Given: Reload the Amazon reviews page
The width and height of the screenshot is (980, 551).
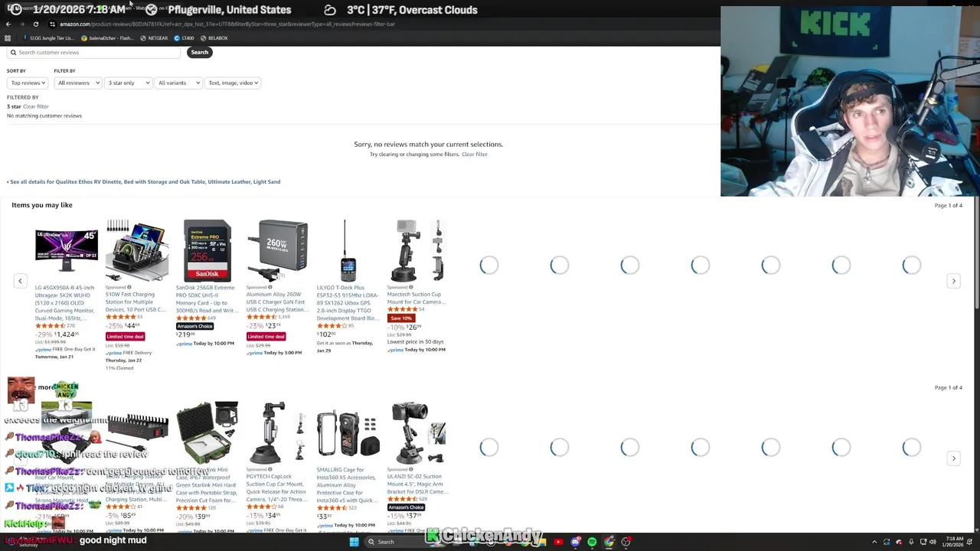Looking at the screenshot, I should (x=35, y=24).
